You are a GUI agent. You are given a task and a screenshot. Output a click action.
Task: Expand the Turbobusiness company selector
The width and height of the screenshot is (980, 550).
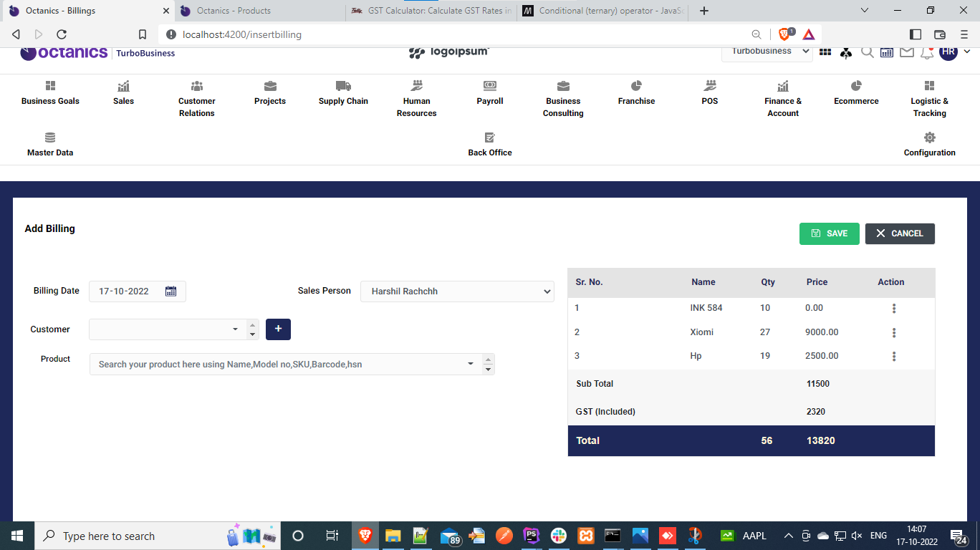(767, 52)
